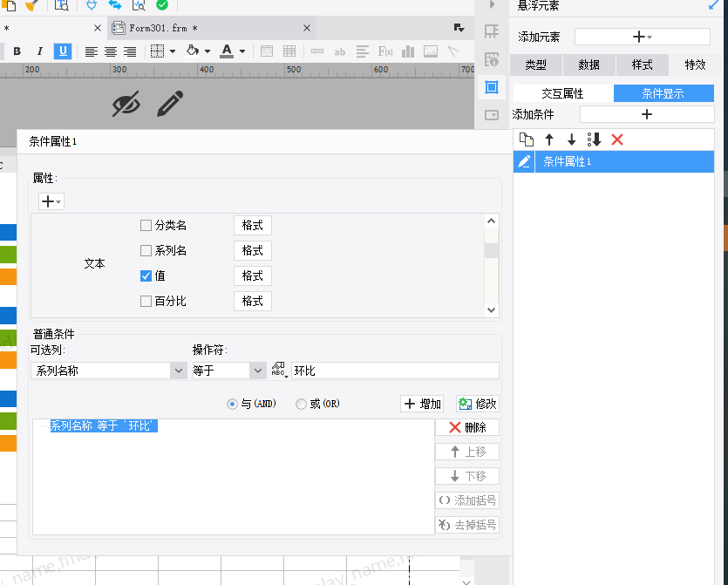Viewport: 728px width, 585px height.
Task: Click 格式 button for 值
Action: tap(253, 275)
